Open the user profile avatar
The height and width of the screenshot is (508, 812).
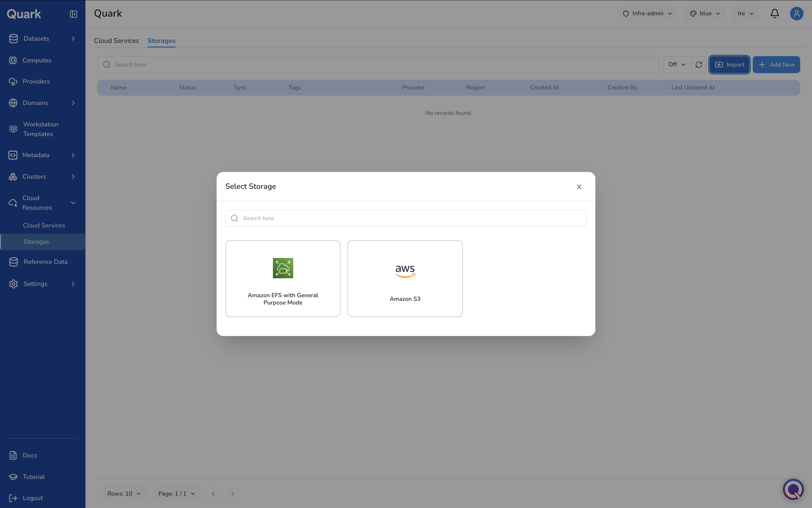(796, 14)
